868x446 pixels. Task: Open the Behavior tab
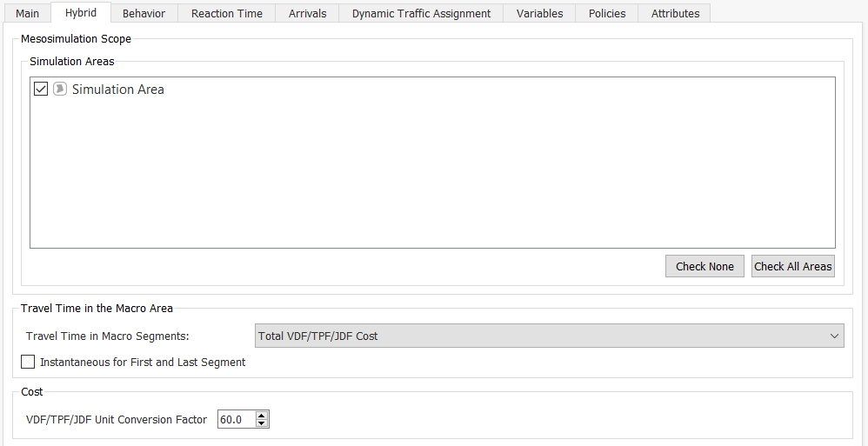144,13
